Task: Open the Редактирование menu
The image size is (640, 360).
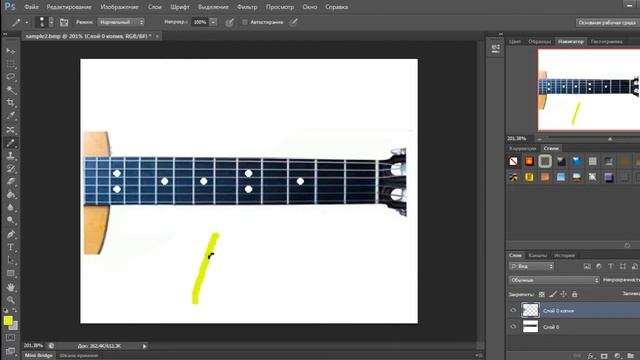Action: [x=69, y=7]
